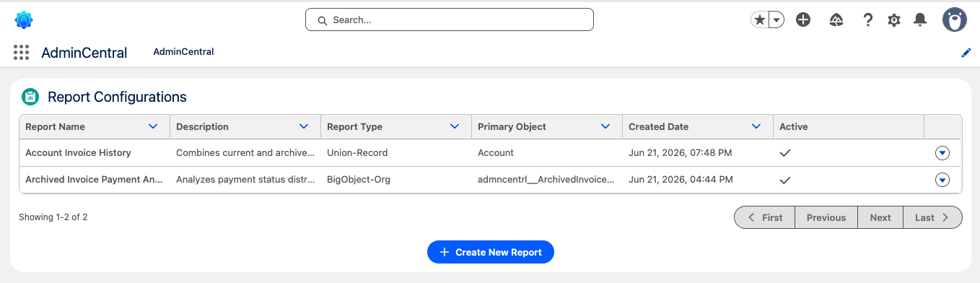Screen dimensions: 980x283
Task: Click the admncentrl__ArchivedInvoice primary object cell
Action: (x=546, y=180)
